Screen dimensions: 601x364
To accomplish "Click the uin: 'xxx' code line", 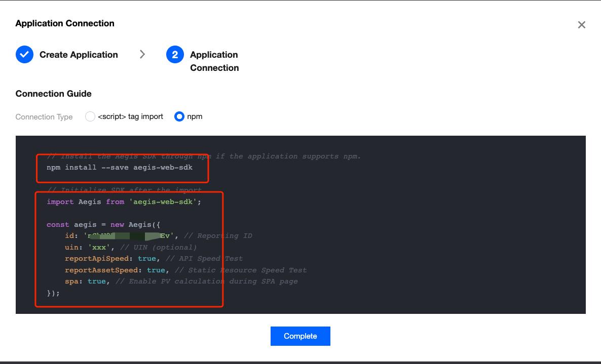I will (x=131, y=247).
